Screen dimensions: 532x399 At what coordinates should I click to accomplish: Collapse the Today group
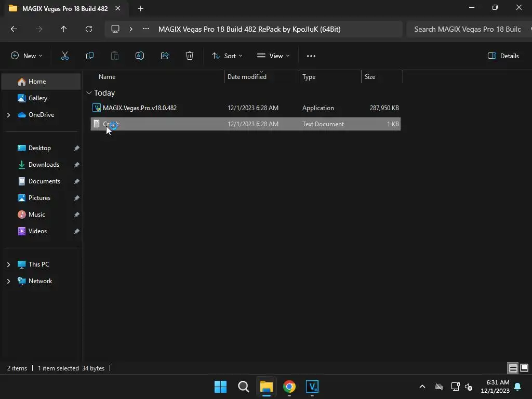coord(89,92)
